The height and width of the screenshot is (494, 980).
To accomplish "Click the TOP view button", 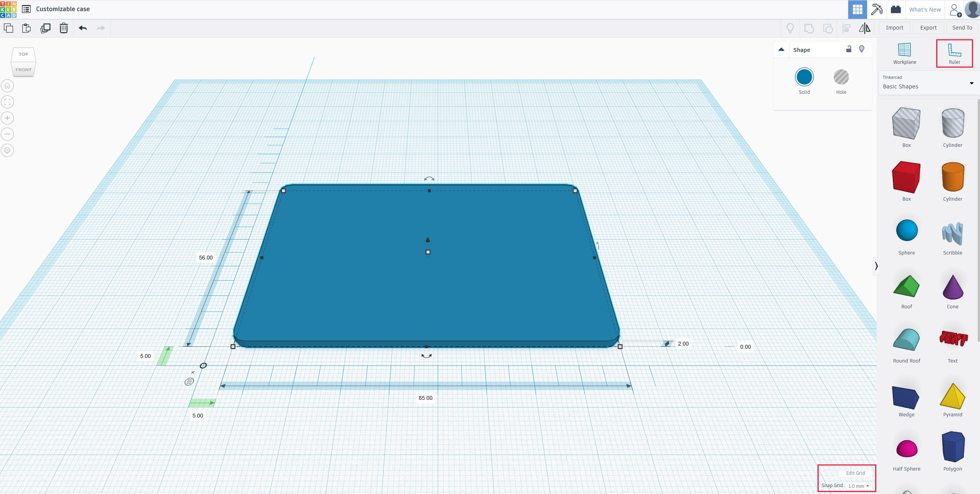I will pyautogui.click(x=23, y=53).
